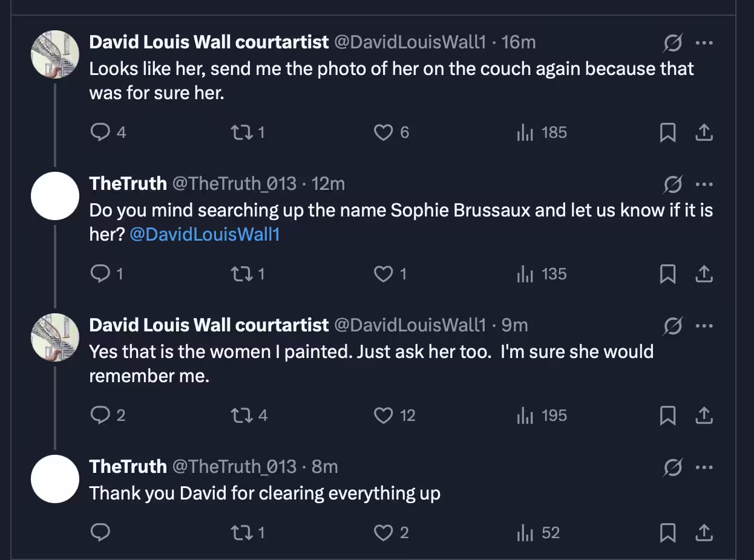Retweet David's tweet posted 16m ago
Screen dimensions: 754x560
[242, 132]
